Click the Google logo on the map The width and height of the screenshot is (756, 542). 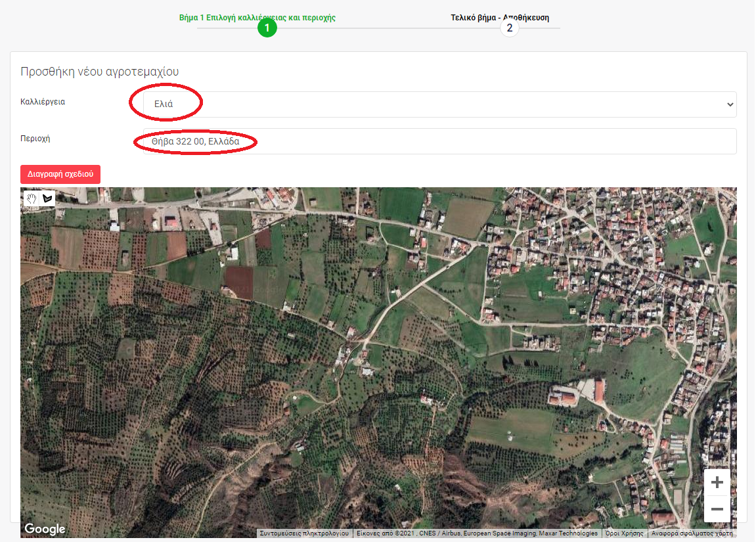coord(45,529)
